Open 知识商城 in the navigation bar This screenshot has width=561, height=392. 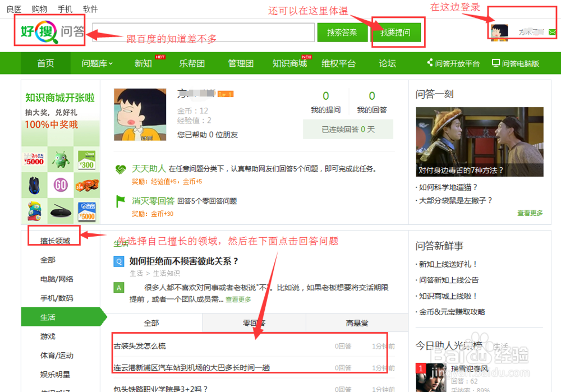tap(289, 63)
